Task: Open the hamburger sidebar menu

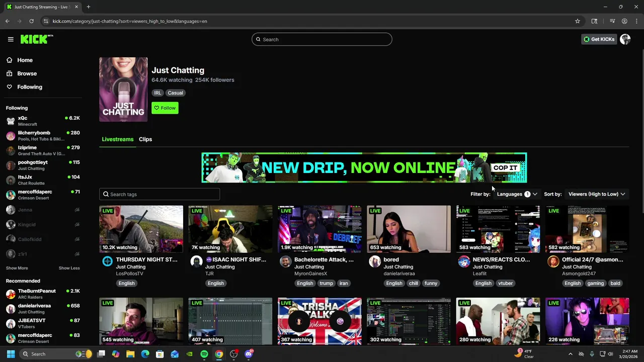Action: click(x=11, y=39)
